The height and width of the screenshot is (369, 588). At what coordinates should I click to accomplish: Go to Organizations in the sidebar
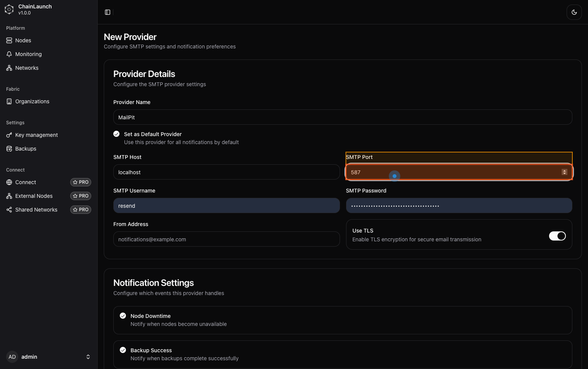(x=32, y=101)
